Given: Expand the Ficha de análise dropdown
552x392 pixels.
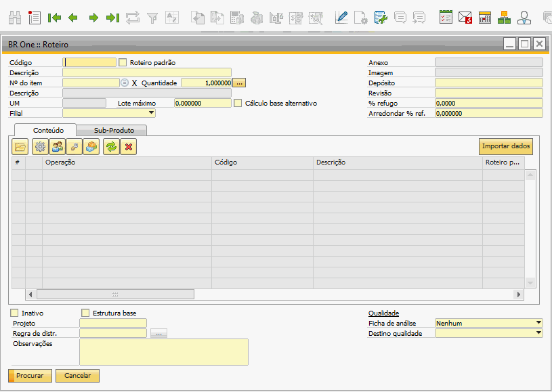Looking at the screenshot, I should [538, 324].
